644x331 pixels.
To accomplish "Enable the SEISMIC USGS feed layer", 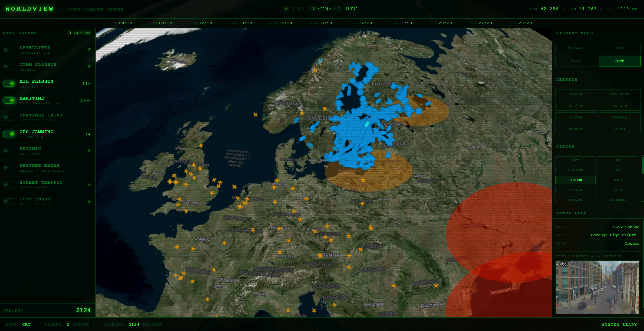I will [x=9, y=151].
